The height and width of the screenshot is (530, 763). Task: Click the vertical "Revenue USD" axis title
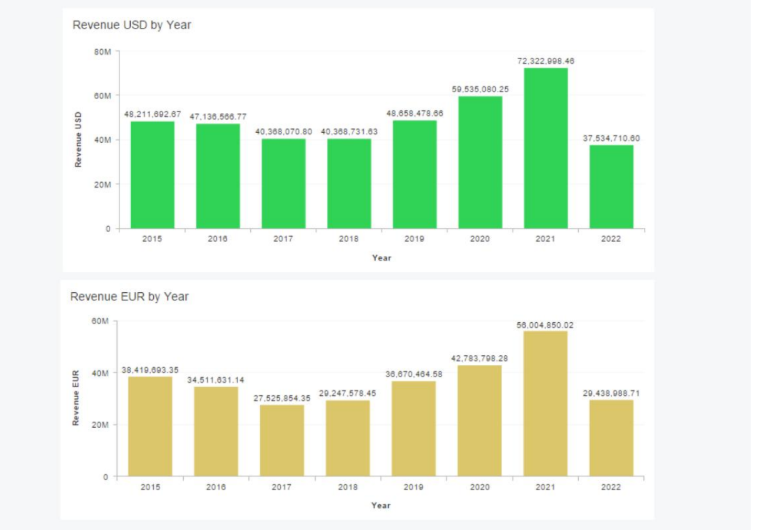tap(78, 139)
